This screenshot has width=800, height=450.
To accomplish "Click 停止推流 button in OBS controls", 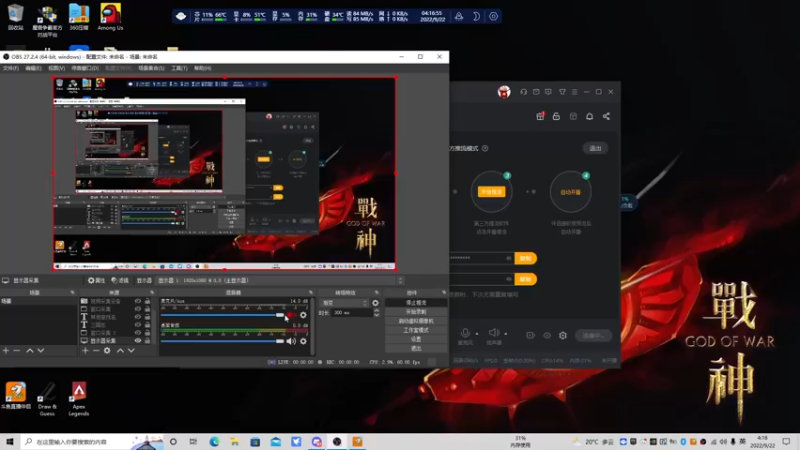I will tap(416, 303).
